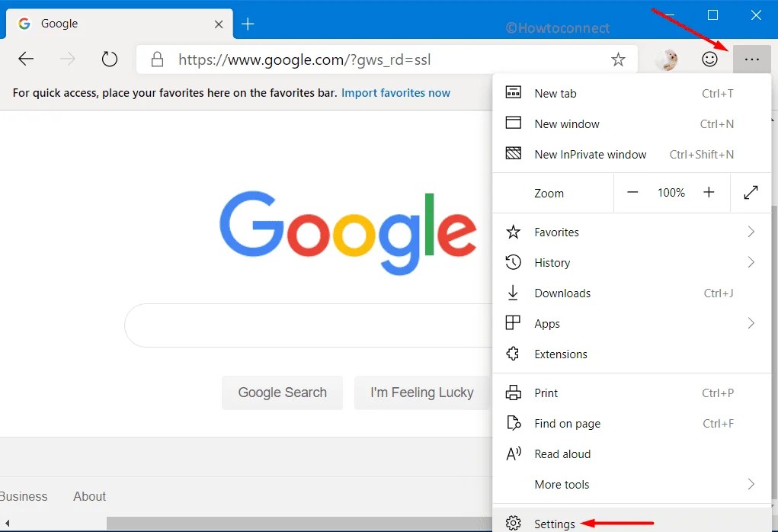Decrease zoom with the minus control
This screenshot has width=778, height=532.
[x=632, y=192]
